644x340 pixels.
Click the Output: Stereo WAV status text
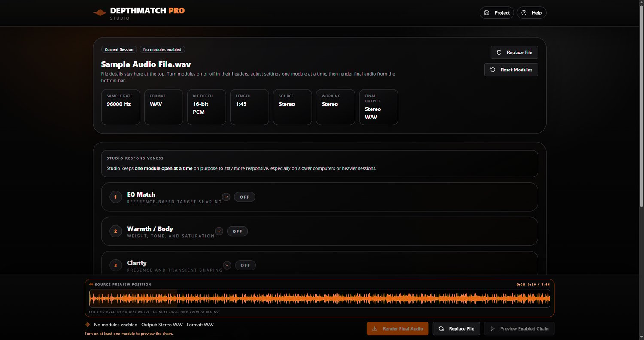click(x=162, y=325)
